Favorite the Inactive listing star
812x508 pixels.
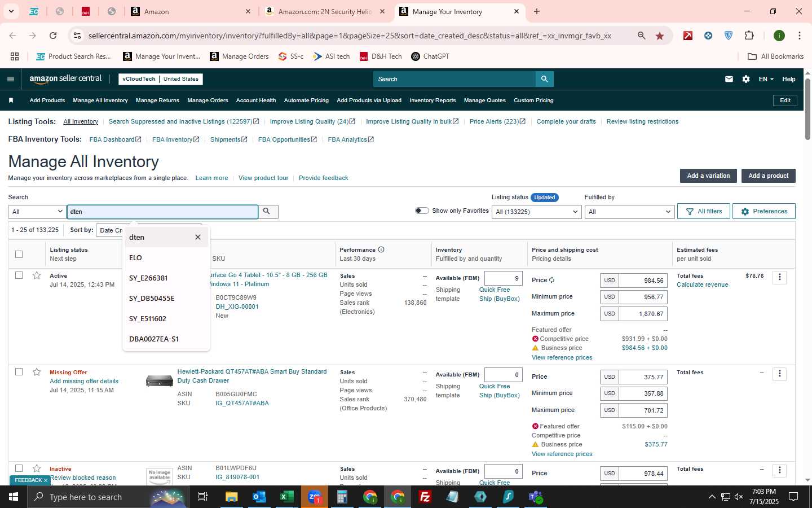pyautogui.click(x=37, y=468)
